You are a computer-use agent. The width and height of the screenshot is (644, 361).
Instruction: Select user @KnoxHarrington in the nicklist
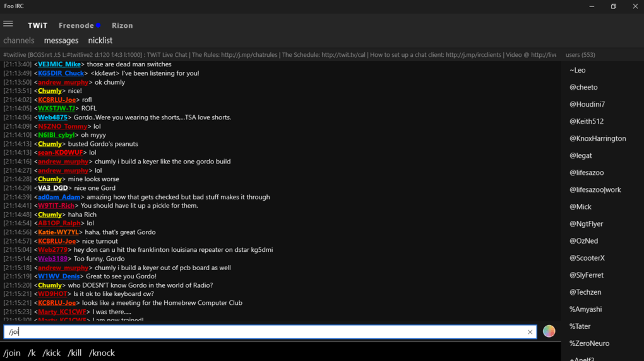(597, 138)
